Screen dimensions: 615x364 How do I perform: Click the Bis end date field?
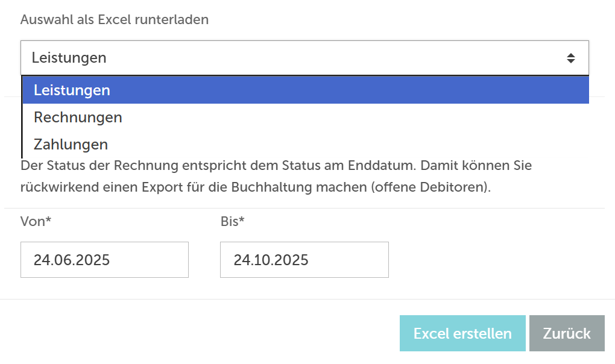304,260
